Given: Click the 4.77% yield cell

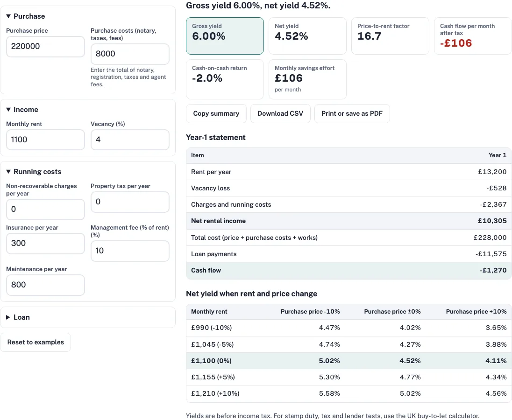Looking at the screenshot, I should [x=410, y=377].
